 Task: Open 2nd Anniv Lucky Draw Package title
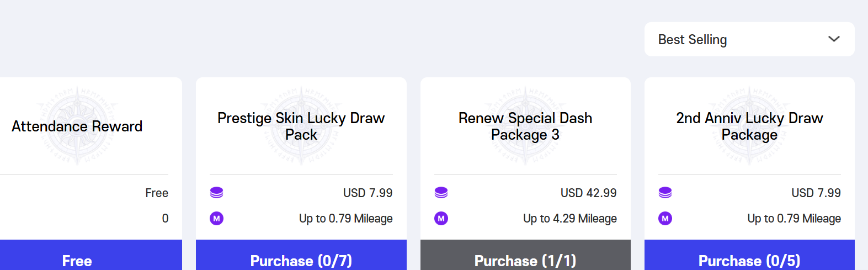click(x=749, y=126)
